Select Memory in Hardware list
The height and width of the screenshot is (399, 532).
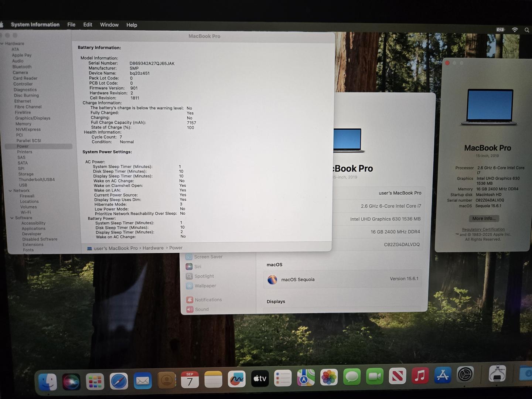pyautogui.click(x=23, y=124)
